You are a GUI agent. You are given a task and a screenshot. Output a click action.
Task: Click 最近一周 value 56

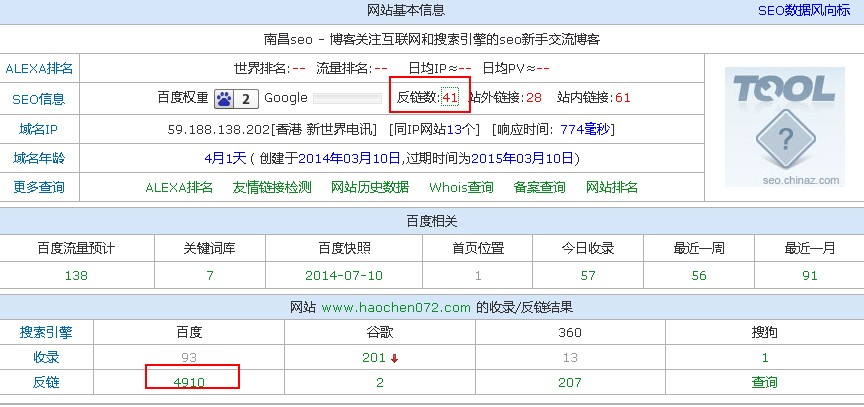(699, 275)
